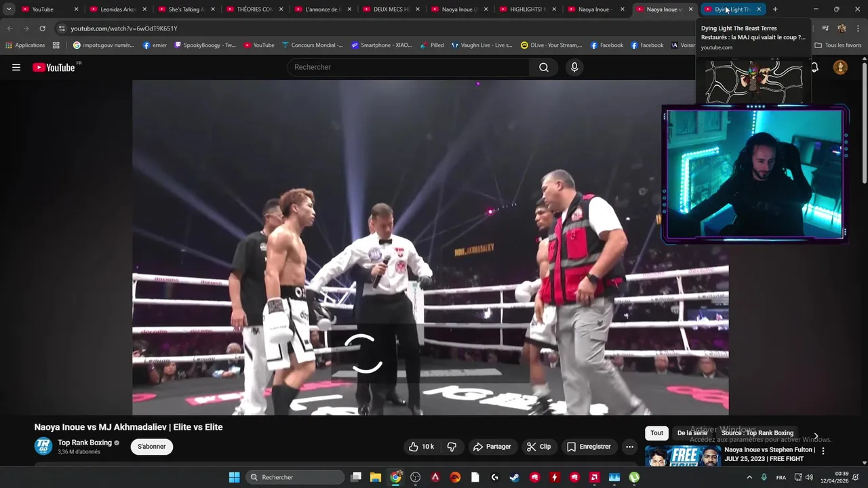Close the Dying Light browser tab
Viewport: 868px width, 488px height.
(x=759, y=9)
